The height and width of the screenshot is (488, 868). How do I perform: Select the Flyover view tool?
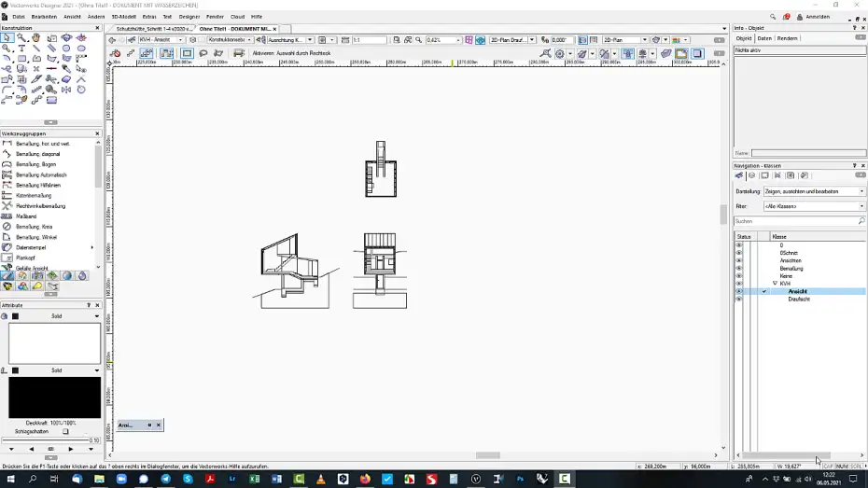tap(66, 37)
